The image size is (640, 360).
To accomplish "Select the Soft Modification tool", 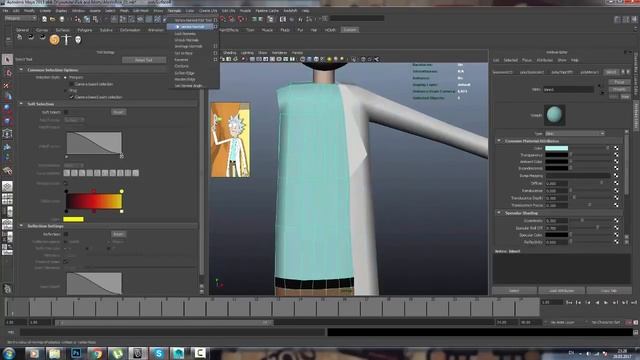I will pyautogui.click(x=7, y=146).
